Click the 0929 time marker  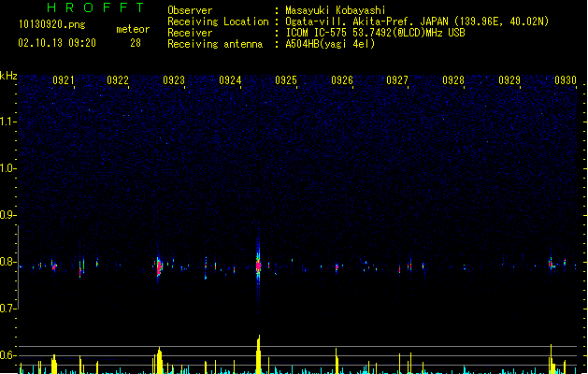point(509,79)
